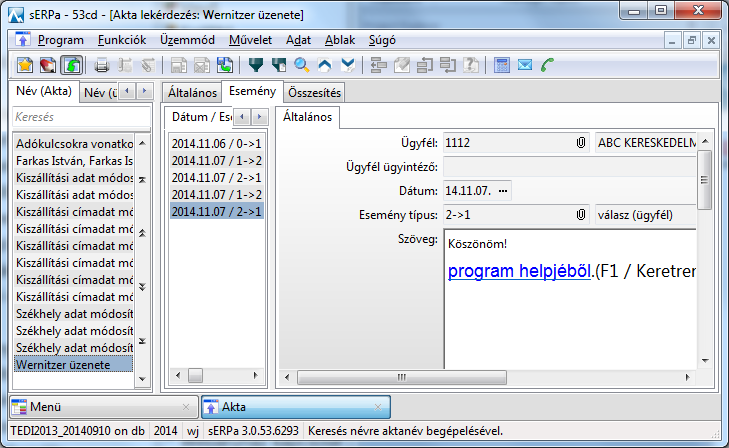Click the sERPa 3.0.53.6293 version in status bar

tap(253, 431)
